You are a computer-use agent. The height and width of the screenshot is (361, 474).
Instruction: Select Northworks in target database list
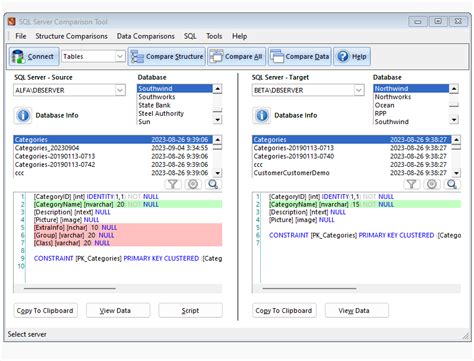pyautogui.click(x=411, y=97)
